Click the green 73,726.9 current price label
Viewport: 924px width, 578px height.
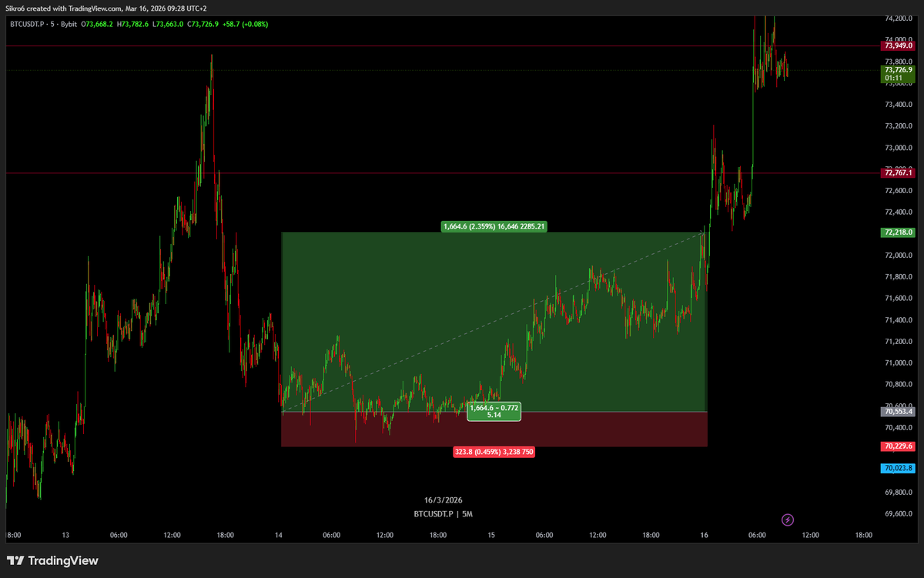click(x=896, y=69)
